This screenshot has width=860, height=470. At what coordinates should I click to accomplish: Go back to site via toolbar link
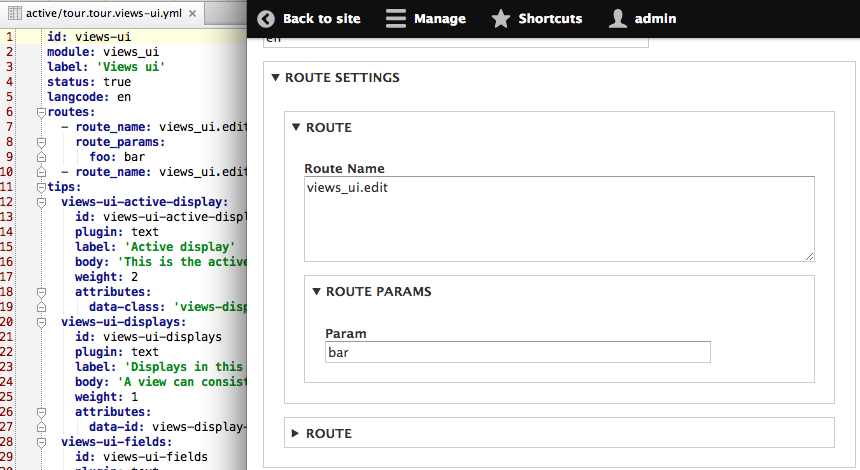320,18
